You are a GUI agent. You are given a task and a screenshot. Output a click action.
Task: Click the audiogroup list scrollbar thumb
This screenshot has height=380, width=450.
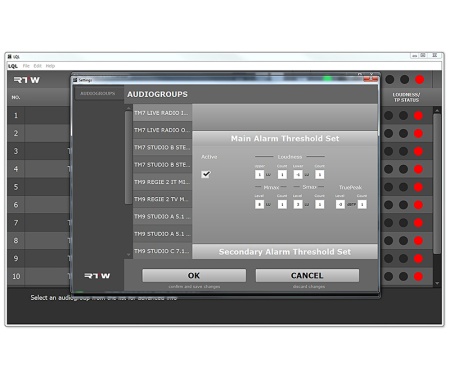click(128, 157)
